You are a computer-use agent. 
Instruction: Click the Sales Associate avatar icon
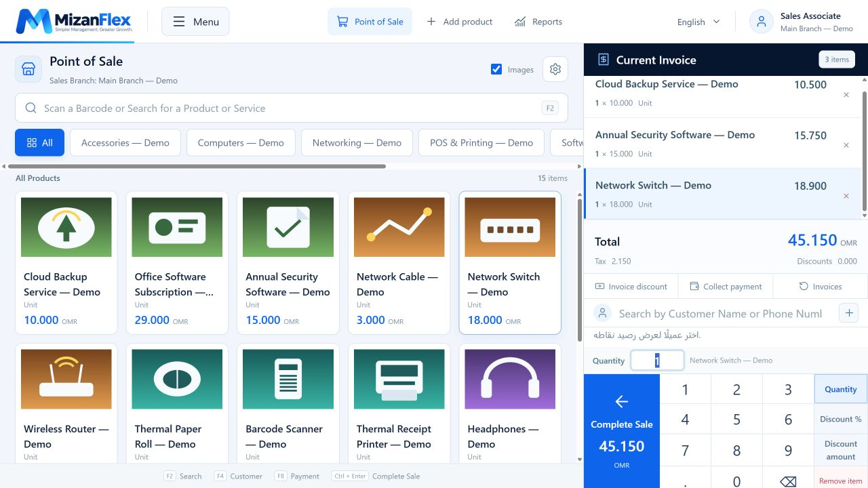(x=762, y=22)
